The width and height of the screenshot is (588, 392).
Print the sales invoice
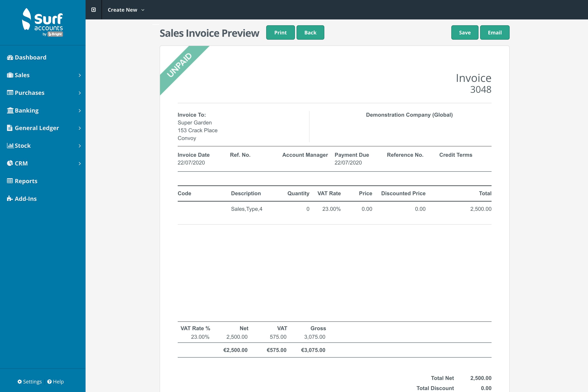[x=280, y=32]
